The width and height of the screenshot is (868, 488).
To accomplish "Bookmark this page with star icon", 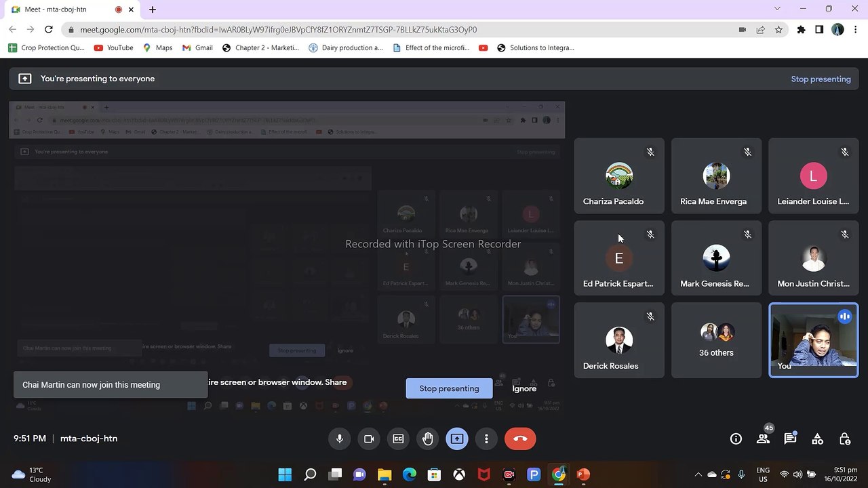I will [778, 30].
